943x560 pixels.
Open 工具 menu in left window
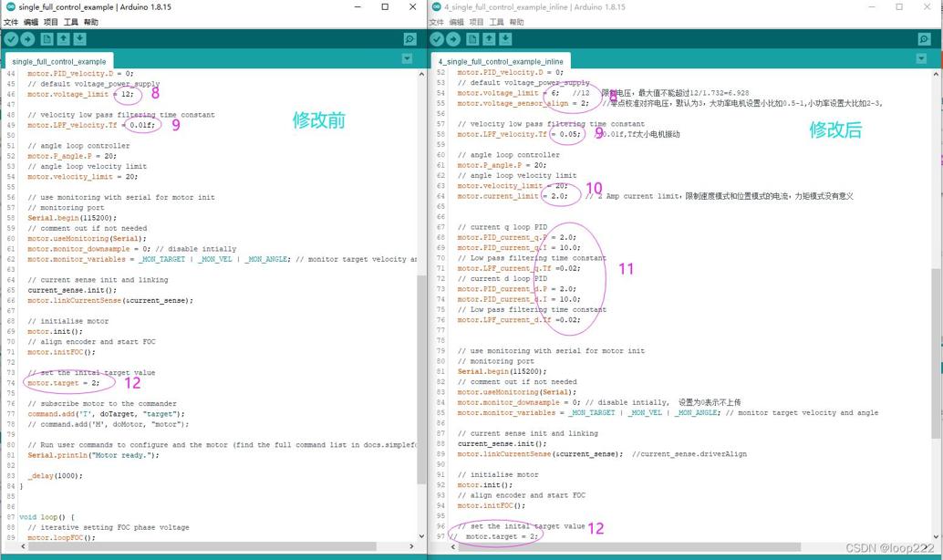(71, 22)
